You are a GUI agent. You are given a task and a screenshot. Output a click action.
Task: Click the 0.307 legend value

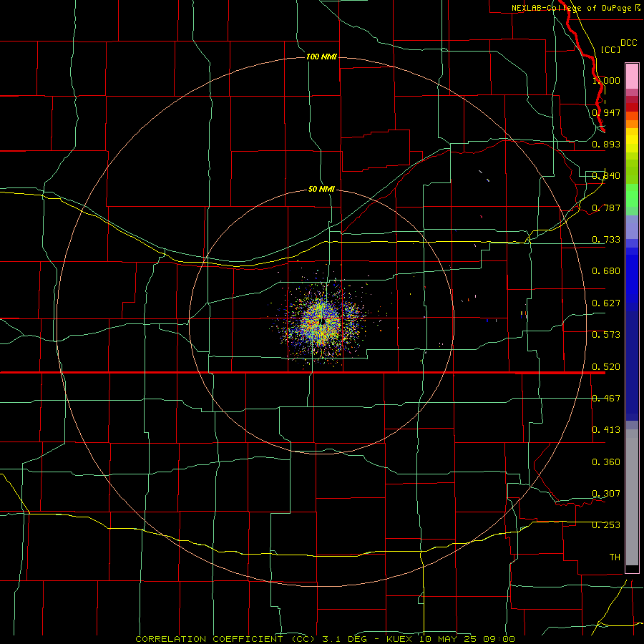(x=606, y=494)
